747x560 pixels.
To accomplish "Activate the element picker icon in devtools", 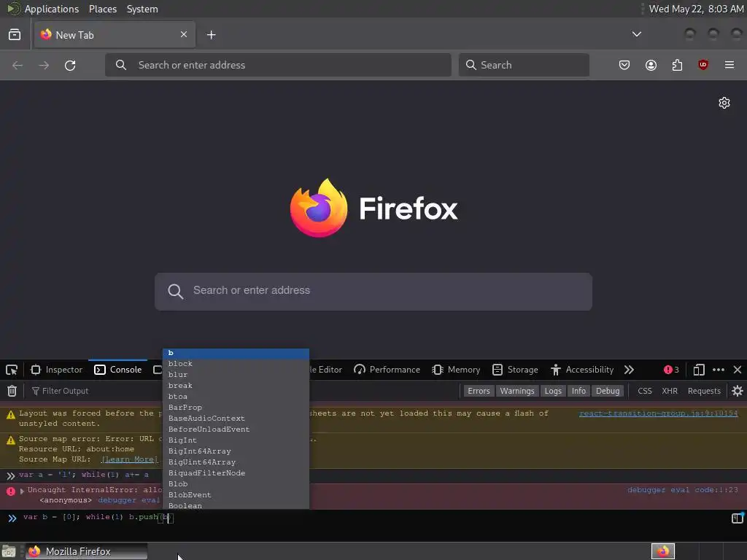I will point(12,370).
